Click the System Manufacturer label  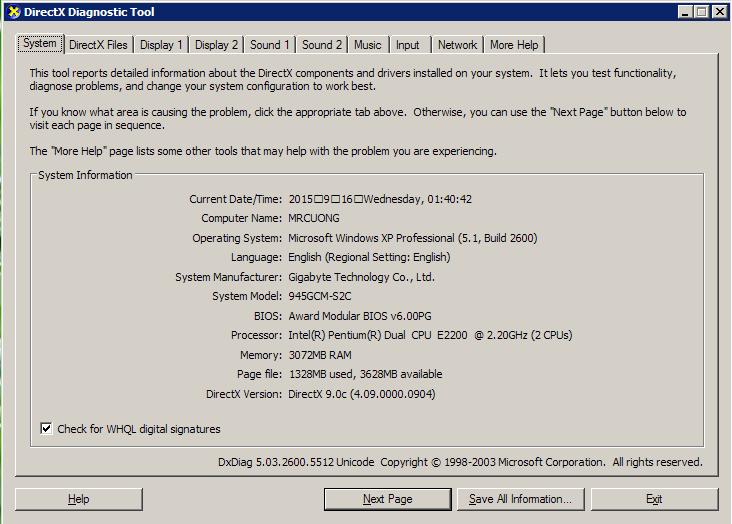coord(228,277)
